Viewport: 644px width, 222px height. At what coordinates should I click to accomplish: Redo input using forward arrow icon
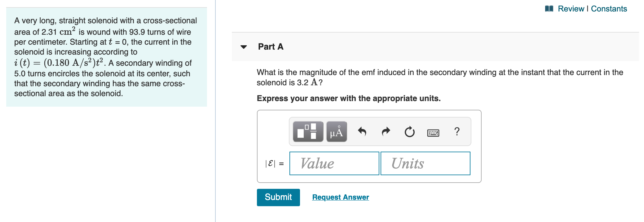386,131
